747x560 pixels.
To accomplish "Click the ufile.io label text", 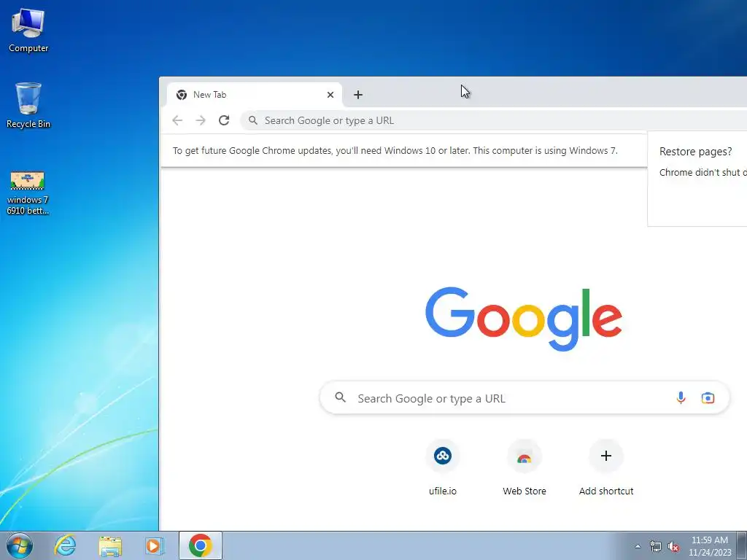I will [443, 491].
